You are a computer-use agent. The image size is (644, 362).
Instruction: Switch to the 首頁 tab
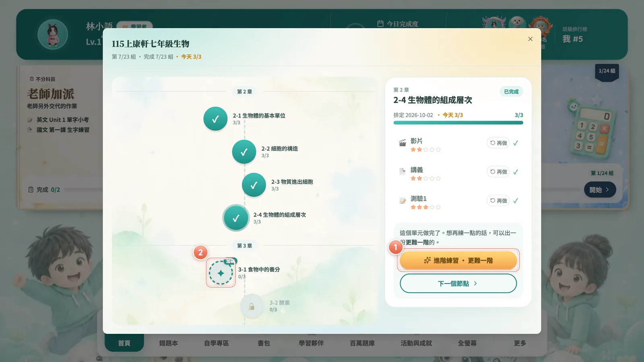click(124, 343)
